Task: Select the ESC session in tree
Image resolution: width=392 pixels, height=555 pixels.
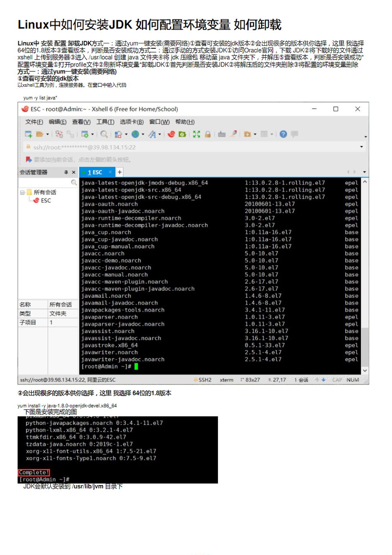Action: point(45,201)
